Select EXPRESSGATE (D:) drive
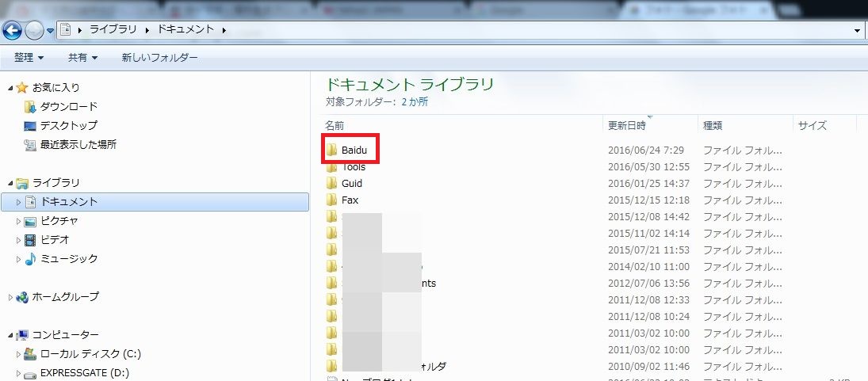 (85, 373)
